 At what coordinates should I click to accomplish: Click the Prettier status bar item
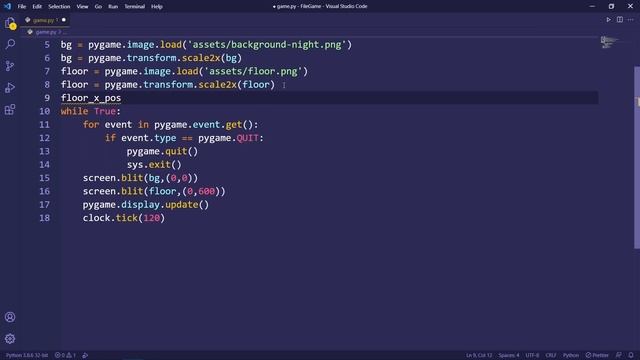pos(597,355)
